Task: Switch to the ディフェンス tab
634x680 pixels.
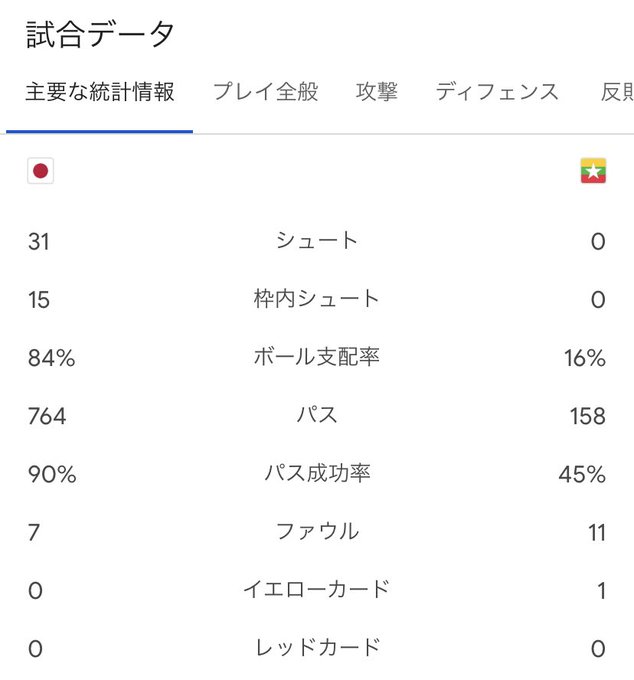Action: point(497,93)
